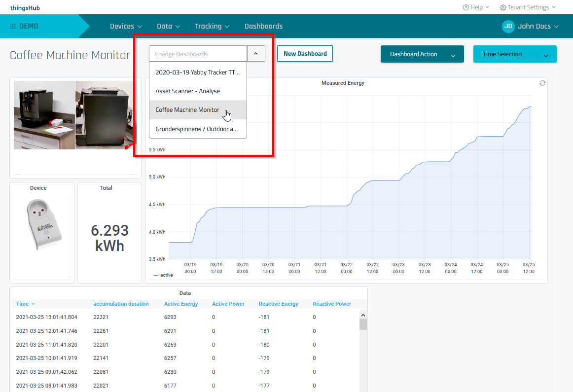The width and height of the screenshot is (573, 392).
Task: Click the JD user avatar
Action: coord(508,26)
